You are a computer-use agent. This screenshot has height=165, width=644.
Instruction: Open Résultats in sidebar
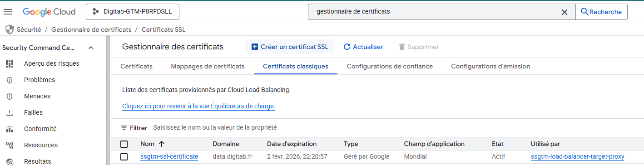tap(38, 161)
